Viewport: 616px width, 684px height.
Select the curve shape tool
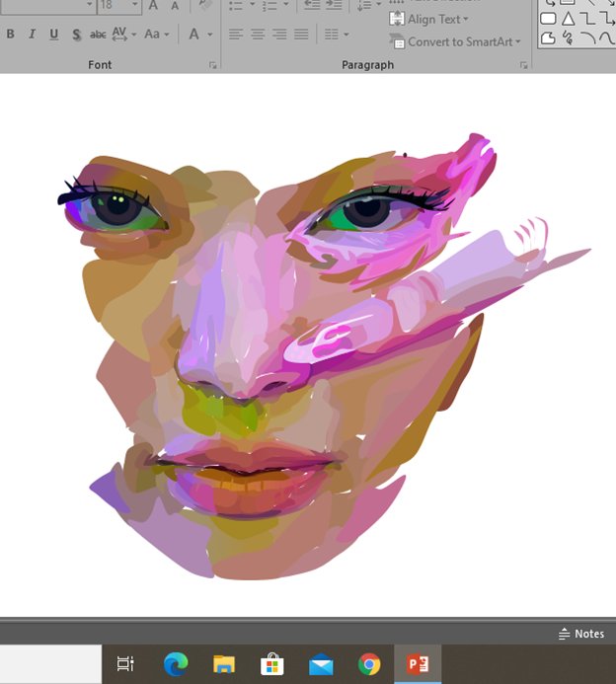[x=607, y=38]
